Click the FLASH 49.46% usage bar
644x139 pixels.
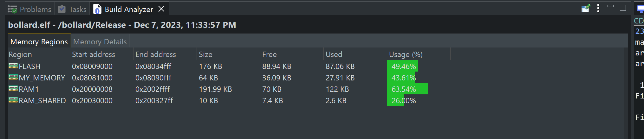tap(403, 66)
